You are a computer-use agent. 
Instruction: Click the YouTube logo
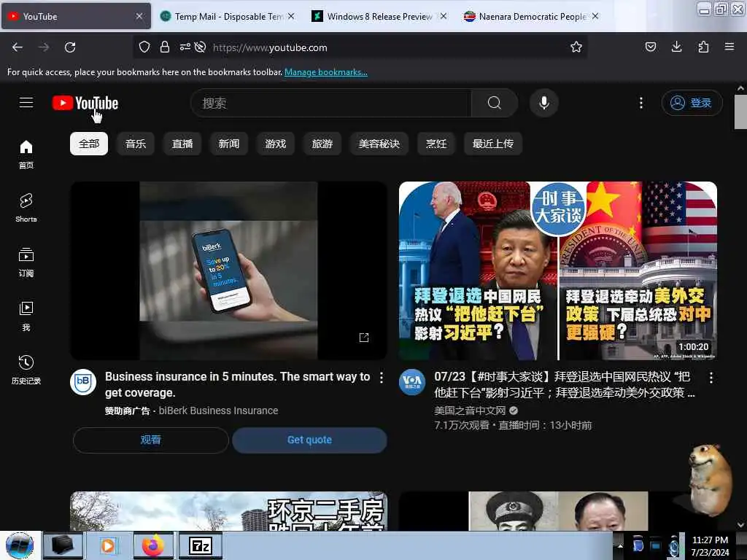point(85,103)
